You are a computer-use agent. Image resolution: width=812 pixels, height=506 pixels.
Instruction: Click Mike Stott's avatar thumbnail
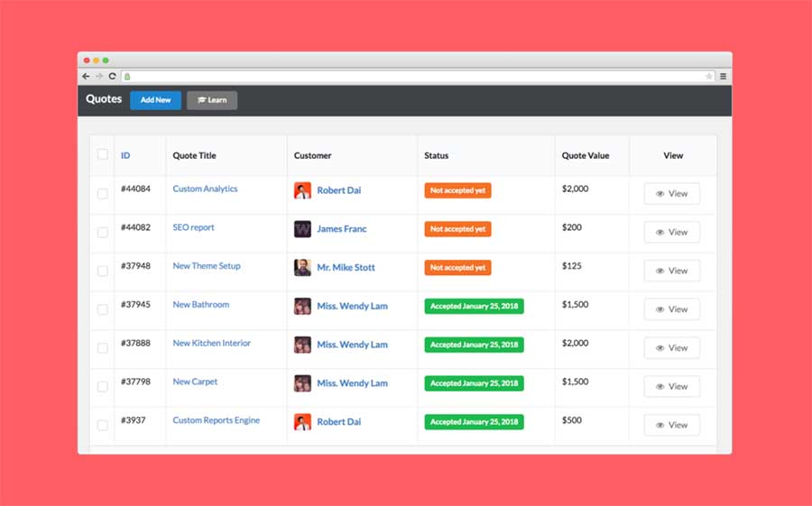tap(302, 268)
